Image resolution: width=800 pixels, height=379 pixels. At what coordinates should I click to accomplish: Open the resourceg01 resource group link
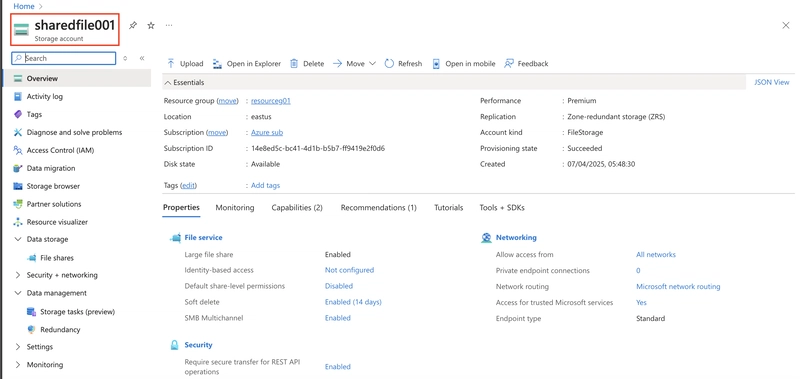(x=271, y=101)
